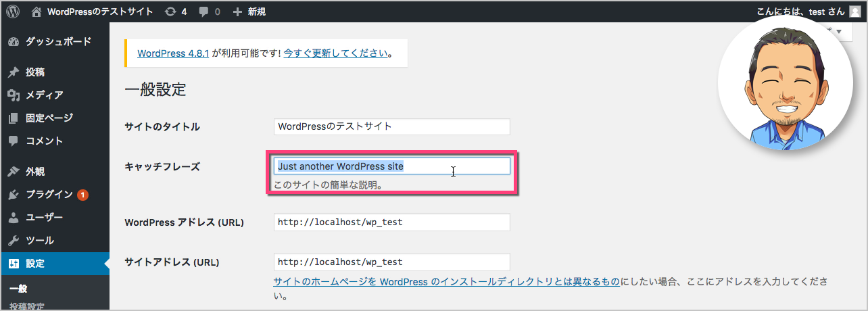Click the WordPress 4.8.1 link
Image resolution: width=868 pixels, height=311 pixels.
173,53
